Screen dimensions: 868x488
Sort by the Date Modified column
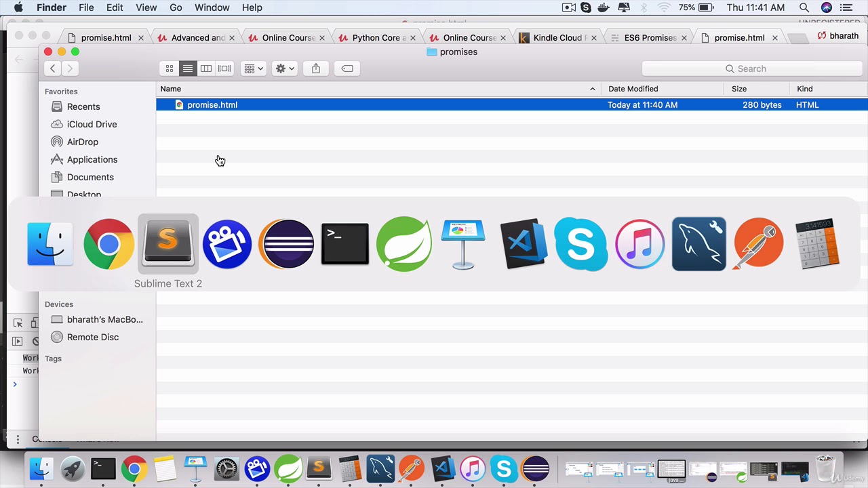(x=663, y=89)
